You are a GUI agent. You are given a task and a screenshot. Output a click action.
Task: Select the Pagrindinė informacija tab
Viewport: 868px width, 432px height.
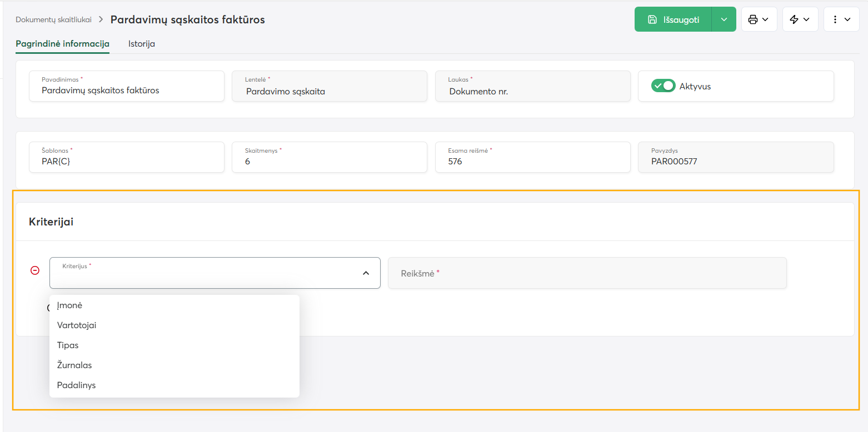pos(62,44)
